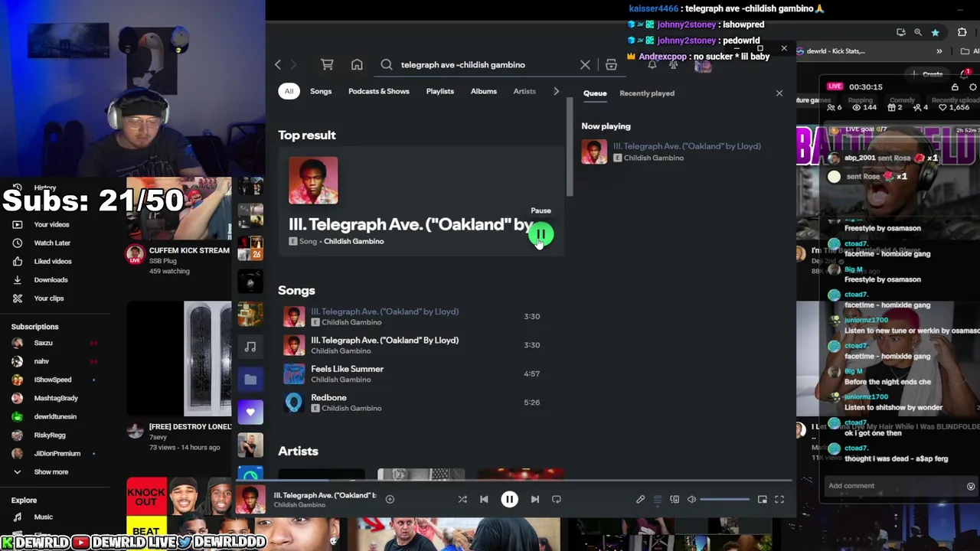Go back in Spotify navigation
The height and width of the screenshot is (551, 980).
278,65
